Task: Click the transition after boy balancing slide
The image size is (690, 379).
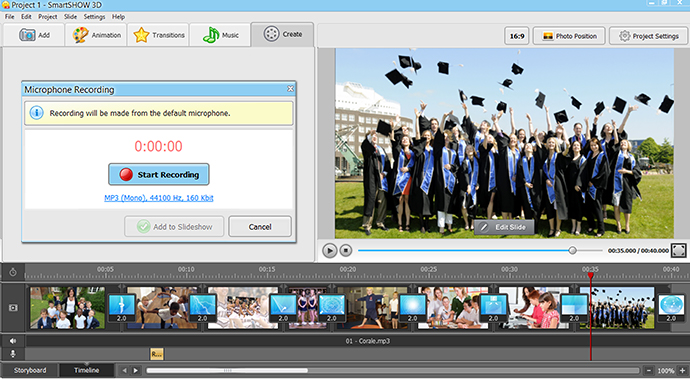Action: click(412, 308)
